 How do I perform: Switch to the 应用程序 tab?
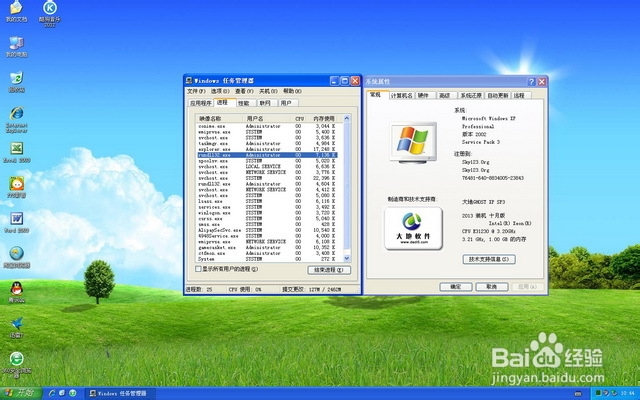[x=201, y=103]
